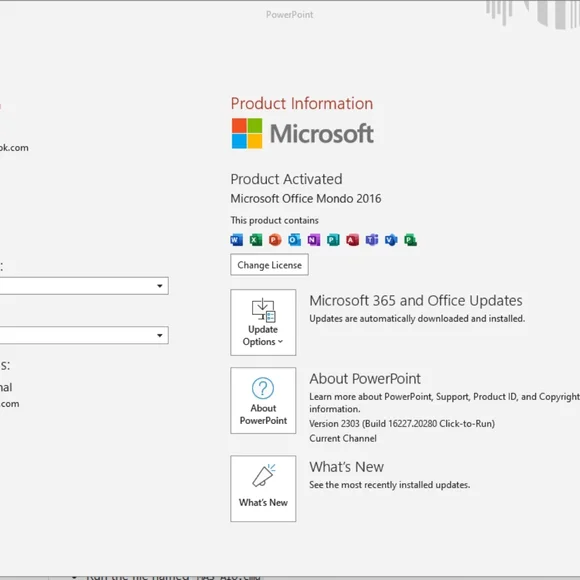580x580 pixels.
Task: Click the Outlook app icon
Action: (x=294, y=240)
